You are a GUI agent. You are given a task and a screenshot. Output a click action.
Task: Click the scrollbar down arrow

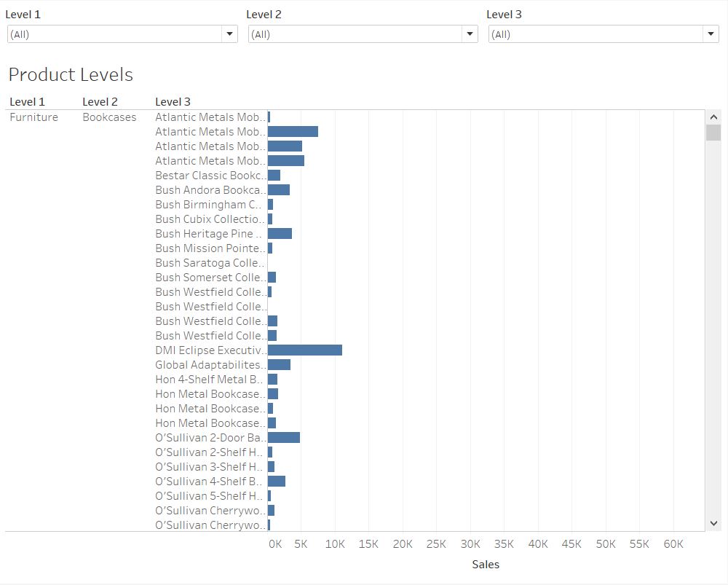[713, 523]
